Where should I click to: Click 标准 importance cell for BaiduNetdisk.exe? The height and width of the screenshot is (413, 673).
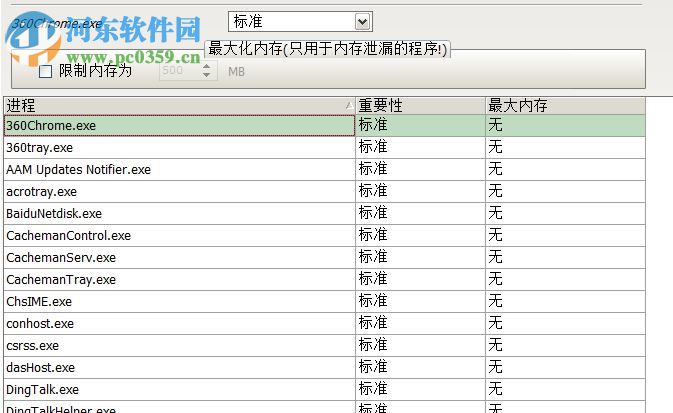pos(420,213)
